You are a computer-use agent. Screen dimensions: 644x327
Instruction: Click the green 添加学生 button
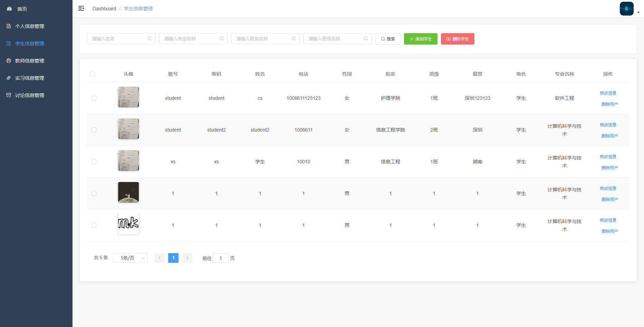(x=421, y=39)
